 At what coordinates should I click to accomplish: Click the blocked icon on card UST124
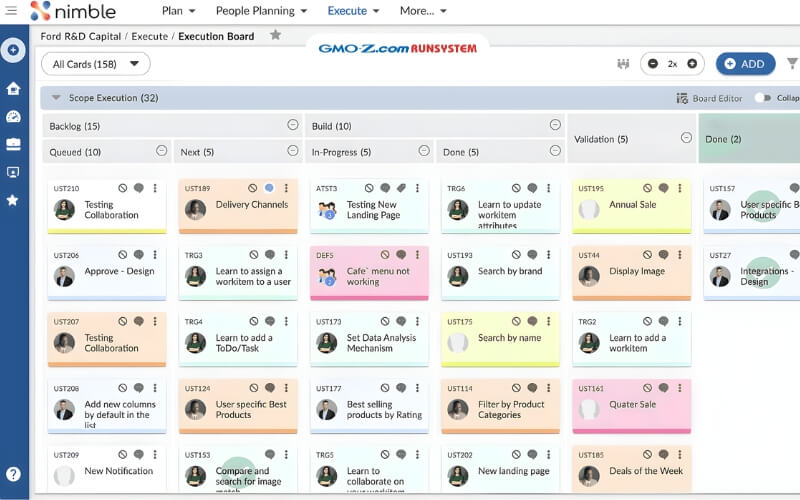coord(254,388)
